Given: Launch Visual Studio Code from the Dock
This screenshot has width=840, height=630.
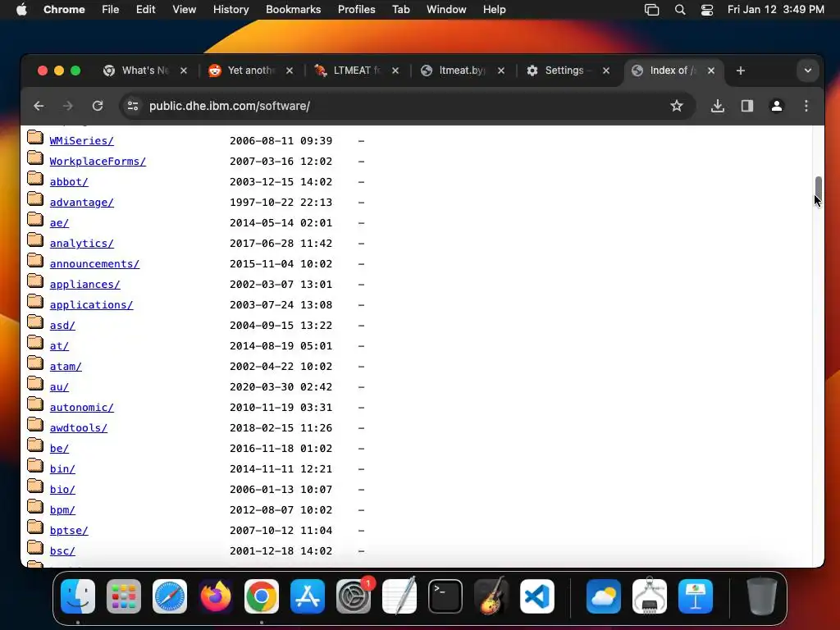Looking at the screenshot, I should 537,596.
